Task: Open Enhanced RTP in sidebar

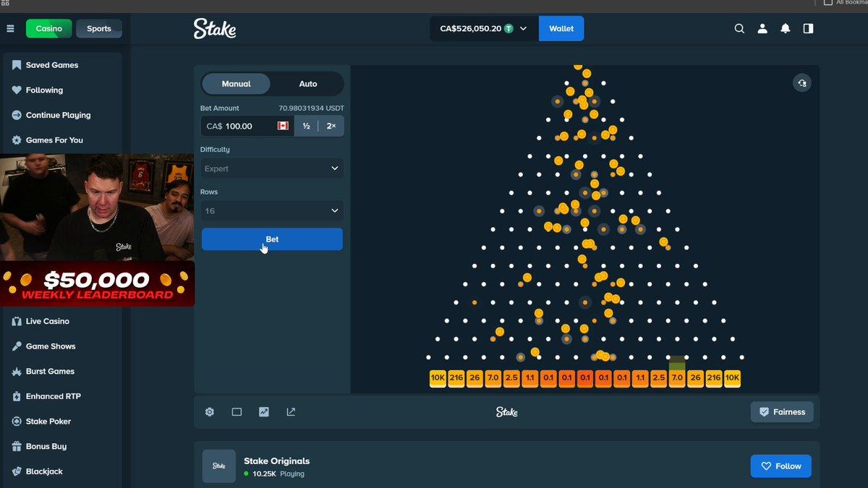Action: [x=62, y=396]
